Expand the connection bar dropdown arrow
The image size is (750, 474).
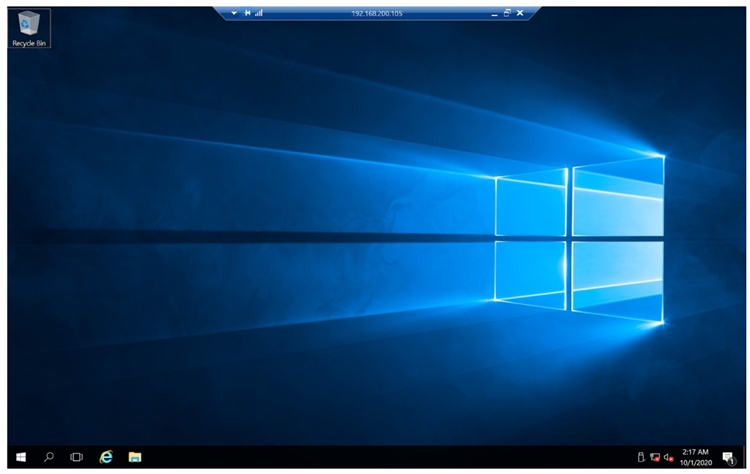[x=234, y=13]
